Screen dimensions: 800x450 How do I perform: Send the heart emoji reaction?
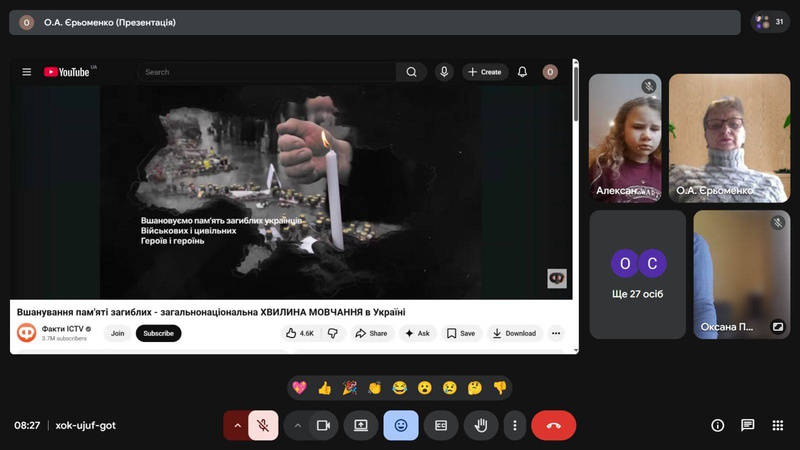299,388
